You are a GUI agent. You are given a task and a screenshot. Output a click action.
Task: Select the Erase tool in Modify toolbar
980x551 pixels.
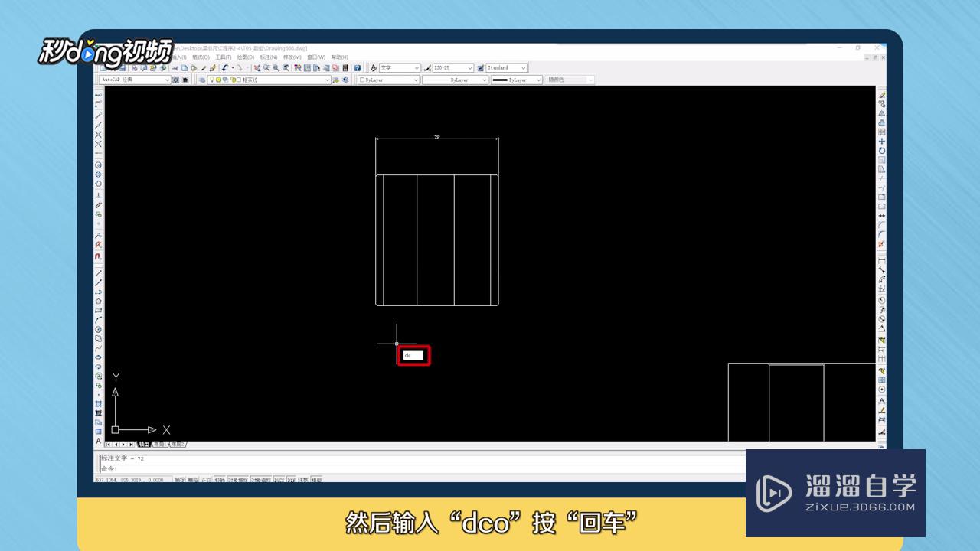pos(882,95)
